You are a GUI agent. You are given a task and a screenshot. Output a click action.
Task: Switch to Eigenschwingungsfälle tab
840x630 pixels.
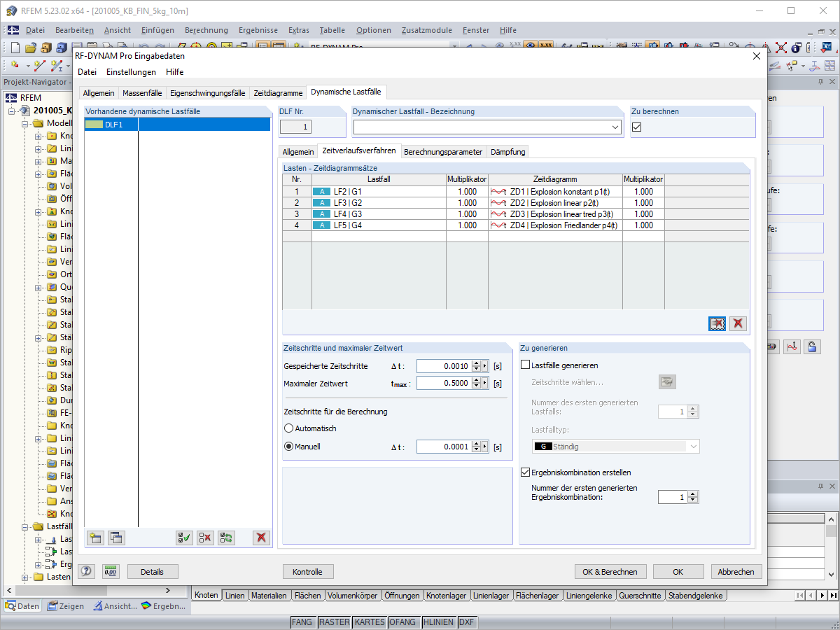[208, 93]
